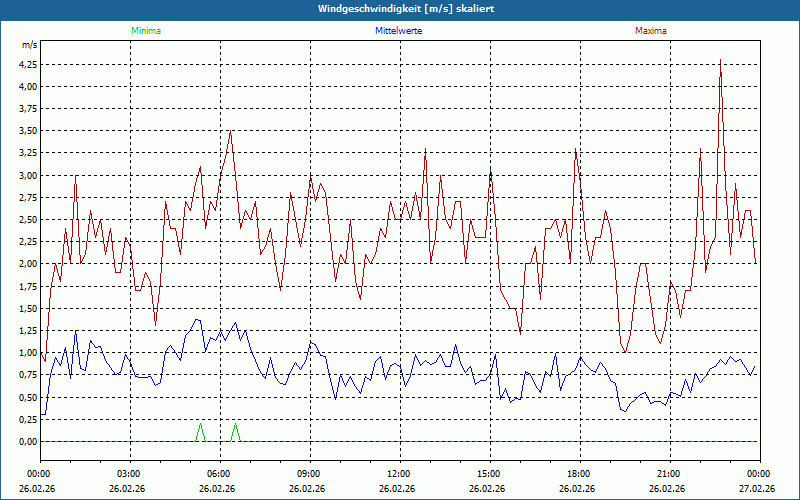The image size is (800, 500).
Task: Click the 1,25 y-axis value
Action: pos(29,331)
